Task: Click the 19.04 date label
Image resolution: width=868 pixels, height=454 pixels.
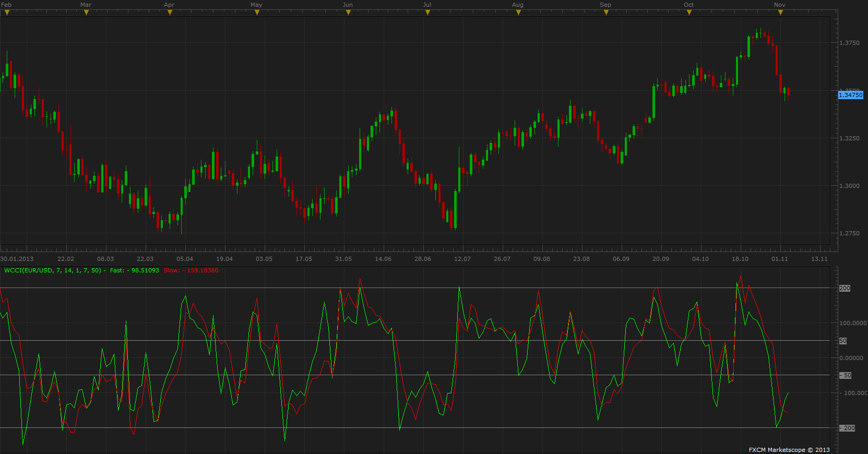Action: click(224, 259)
